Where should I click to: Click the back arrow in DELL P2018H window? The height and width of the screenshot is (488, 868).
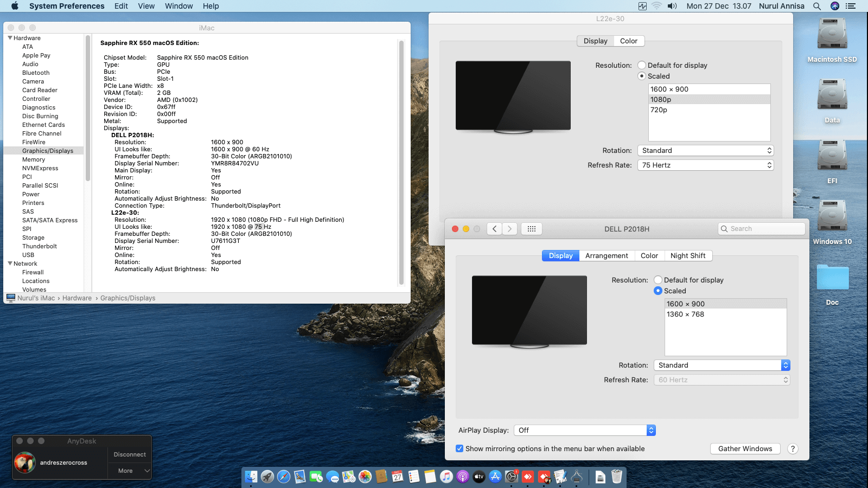494,229
